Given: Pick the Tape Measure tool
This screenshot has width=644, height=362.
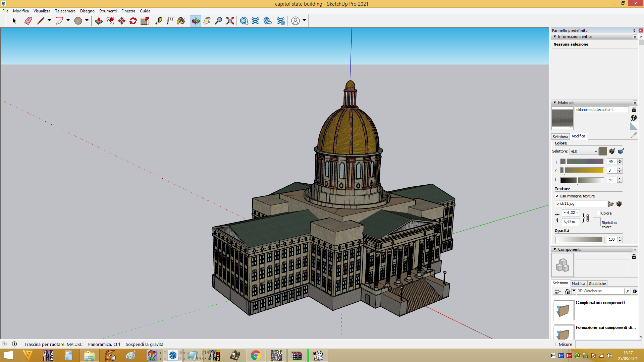Looking at the screenshot, I should tap(159, 21).
